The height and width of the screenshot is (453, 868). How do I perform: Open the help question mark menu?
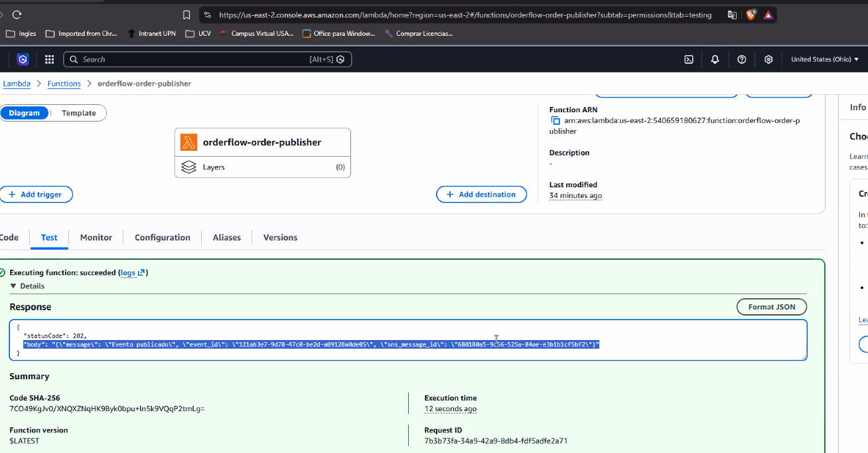point(742,59)
